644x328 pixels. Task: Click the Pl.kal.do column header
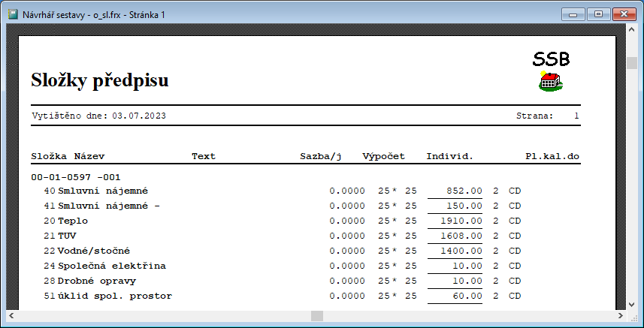coord(552,156)
